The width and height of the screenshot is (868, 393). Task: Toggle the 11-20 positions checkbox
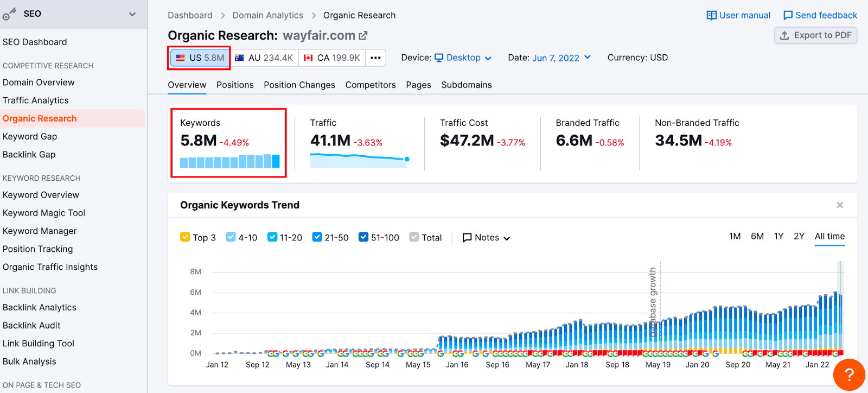pos(272,237)
